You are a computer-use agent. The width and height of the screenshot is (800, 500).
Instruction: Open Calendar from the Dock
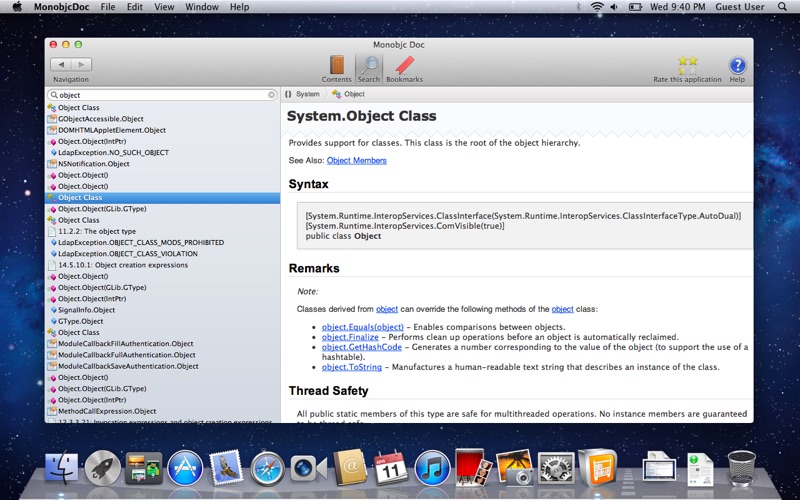point(391,467)
